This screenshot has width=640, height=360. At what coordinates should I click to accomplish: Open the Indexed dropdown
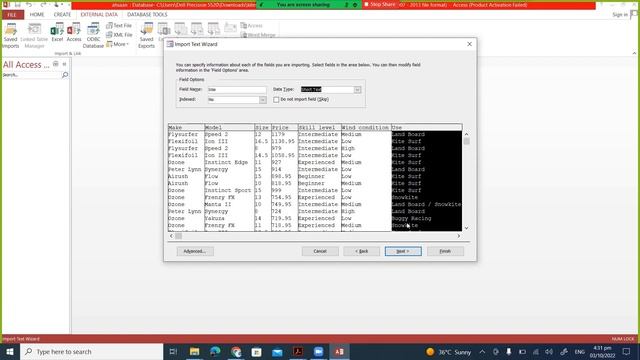[x=262, y=100]
